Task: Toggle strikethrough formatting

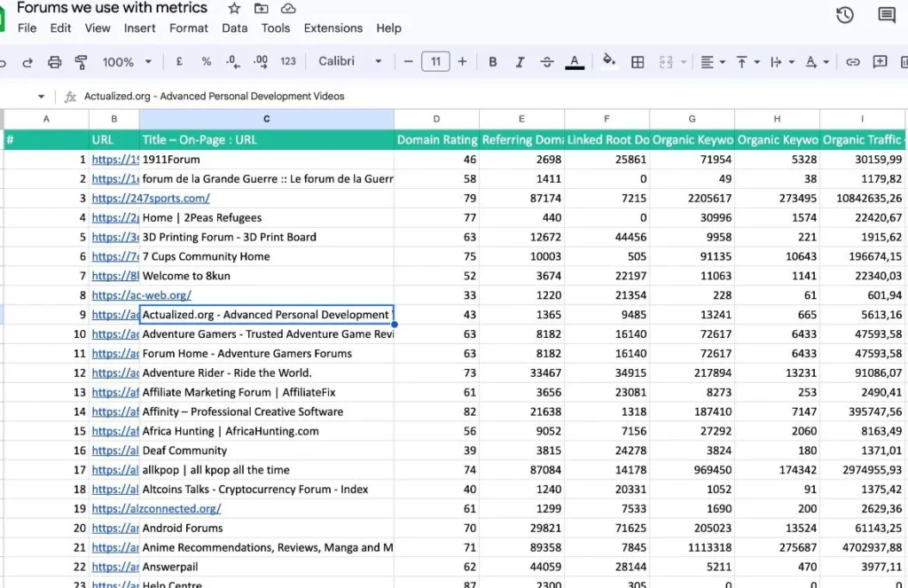Action: (x=546, y=62)
